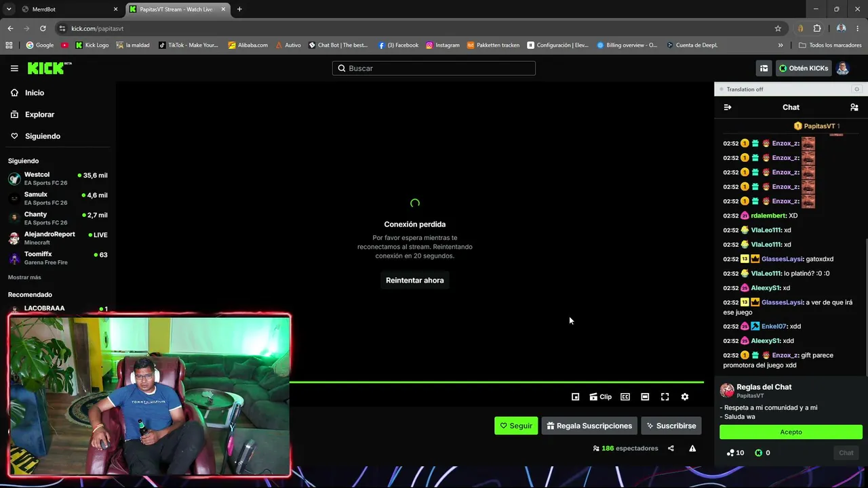Open the apps grid in bookmarks bar
868x488 pixels.
(9, 45)
